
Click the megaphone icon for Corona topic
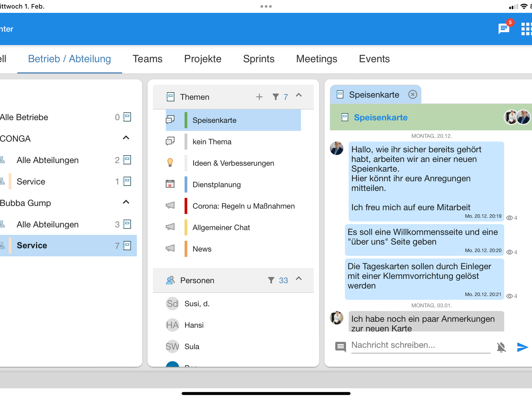pos(170,205)
